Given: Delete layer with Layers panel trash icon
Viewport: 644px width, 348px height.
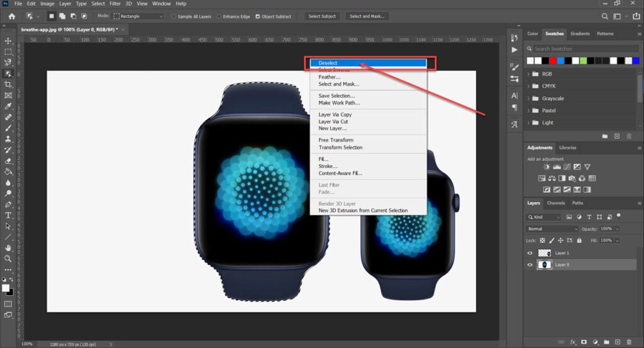Looking at the screenshot, I should tap(629, 342).
